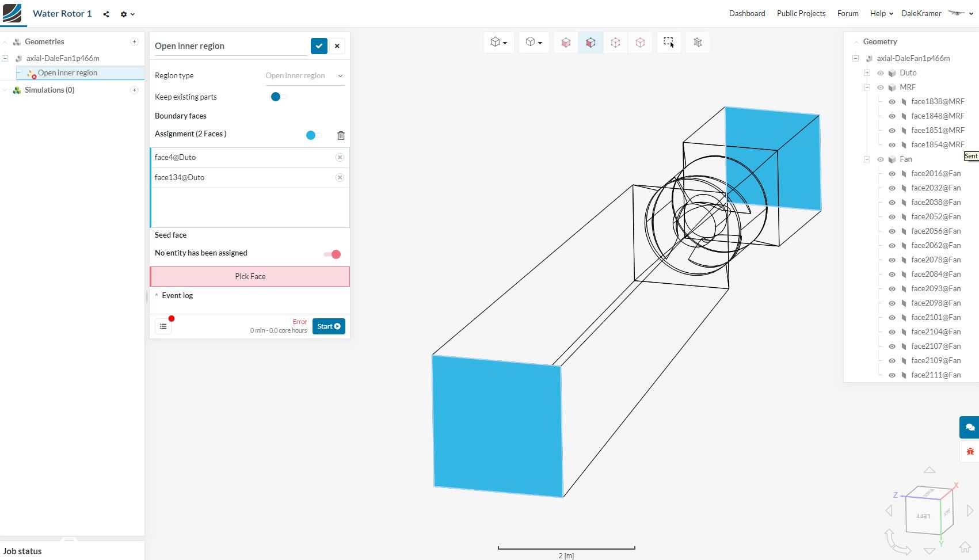Collapse the Event log section
The image size is (979, 560).
(157, 296)
